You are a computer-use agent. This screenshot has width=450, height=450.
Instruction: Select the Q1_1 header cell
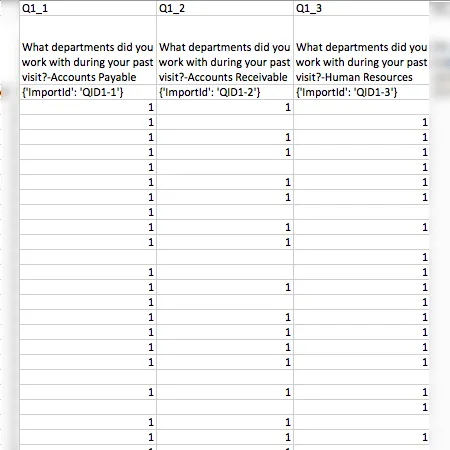(x=88, y=8)
